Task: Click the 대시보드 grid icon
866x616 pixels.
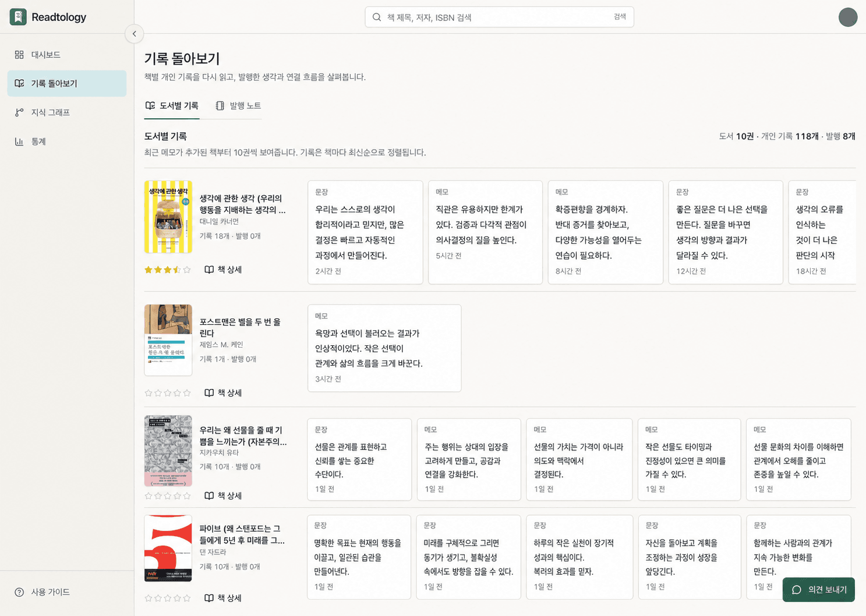Action: pyautogui.click(x=19, y=55)
